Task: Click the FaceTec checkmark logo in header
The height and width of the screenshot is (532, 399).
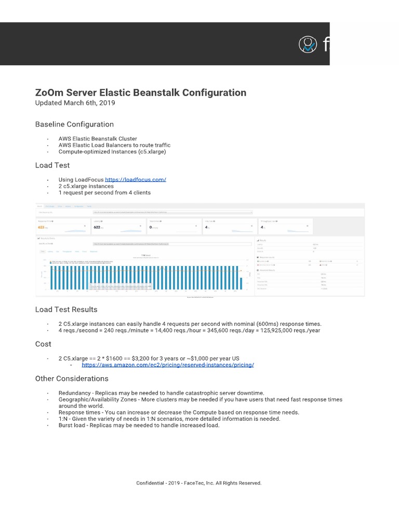Action: [308, 45]
